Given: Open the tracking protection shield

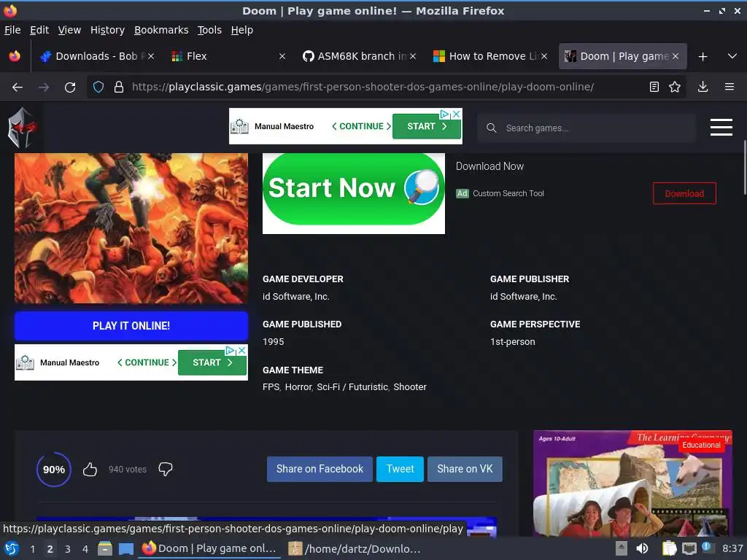Looking at the screenshot, I should 98,87.
